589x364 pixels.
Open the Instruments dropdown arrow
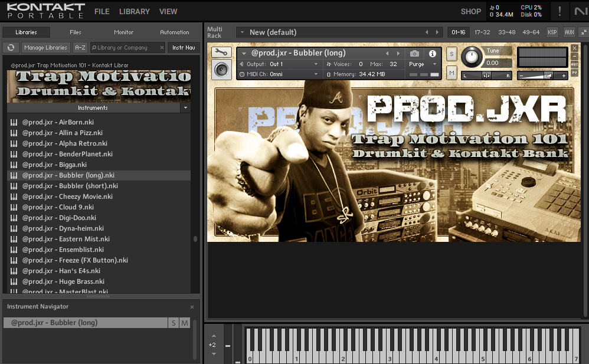[185, 108]
